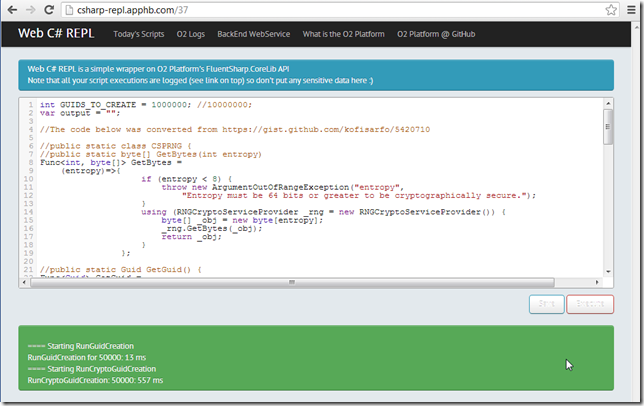Click the 'script executions are logged' note

click(200, 80)
